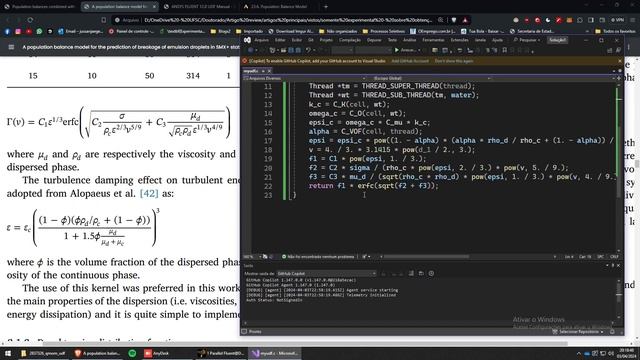Screen dimensions: 640x360
Task: Click the Pronto status bar icon
Action: point(244,331)
